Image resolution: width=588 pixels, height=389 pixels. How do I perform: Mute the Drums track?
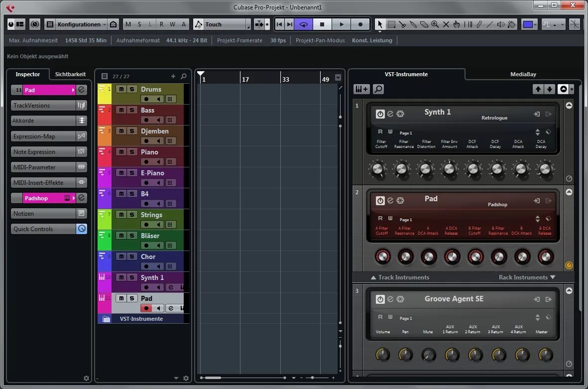121,89
